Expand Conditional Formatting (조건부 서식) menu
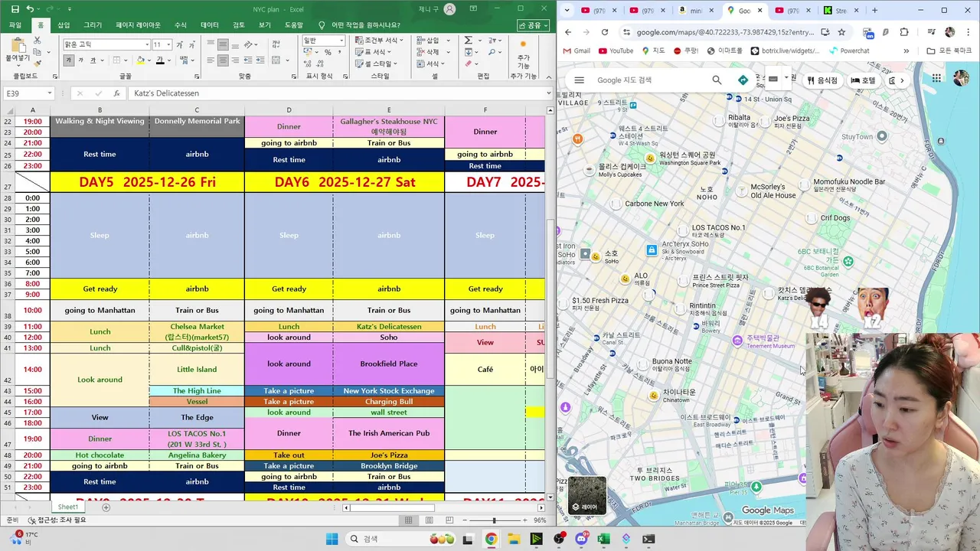This screenshot has height=551, width=980. point(379,41)
